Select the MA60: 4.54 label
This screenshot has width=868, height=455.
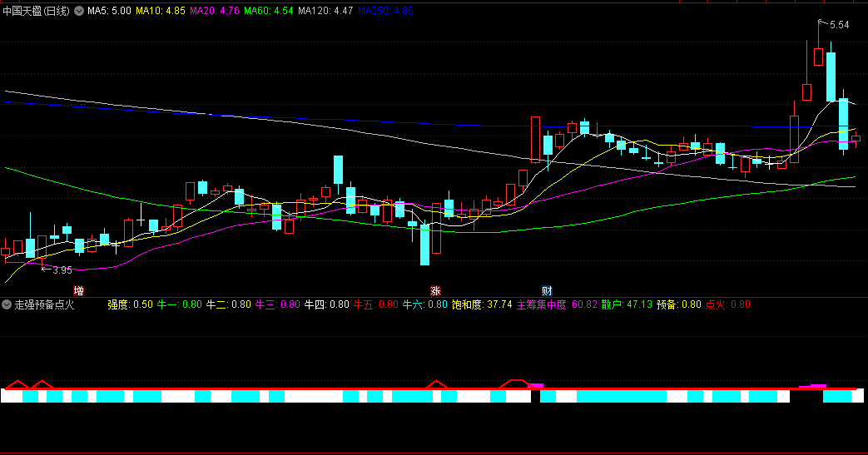[x=269, y=11]
